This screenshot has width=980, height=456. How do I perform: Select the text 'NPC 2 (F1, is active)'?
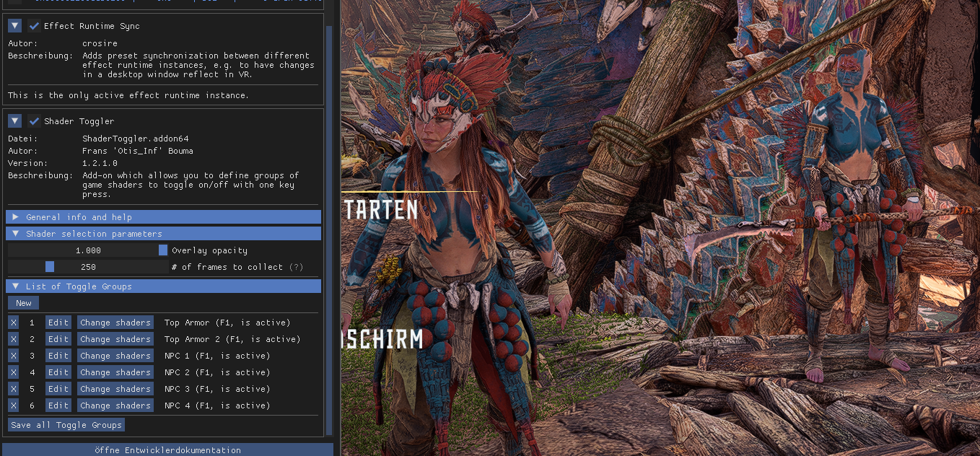click(217, 372)
